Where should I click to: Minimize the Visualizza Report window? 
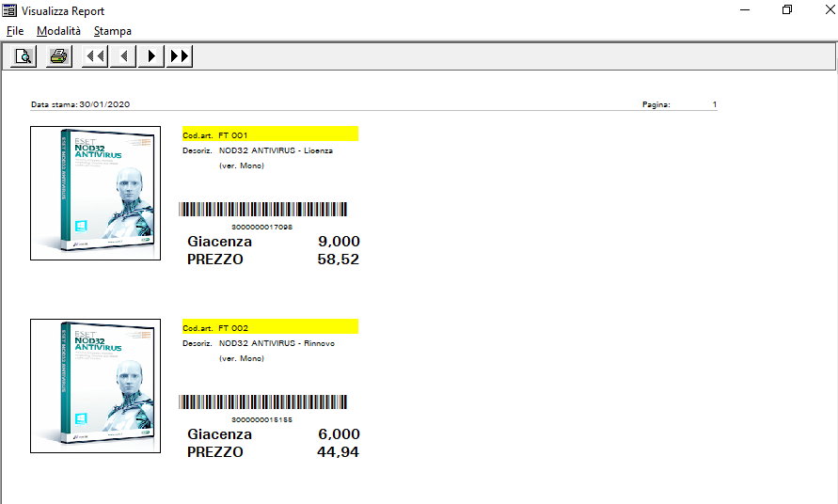pos(745,10)
